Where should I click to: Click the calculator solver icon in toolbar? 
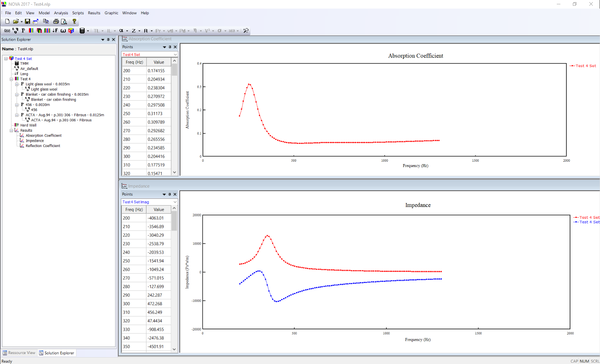82,31
